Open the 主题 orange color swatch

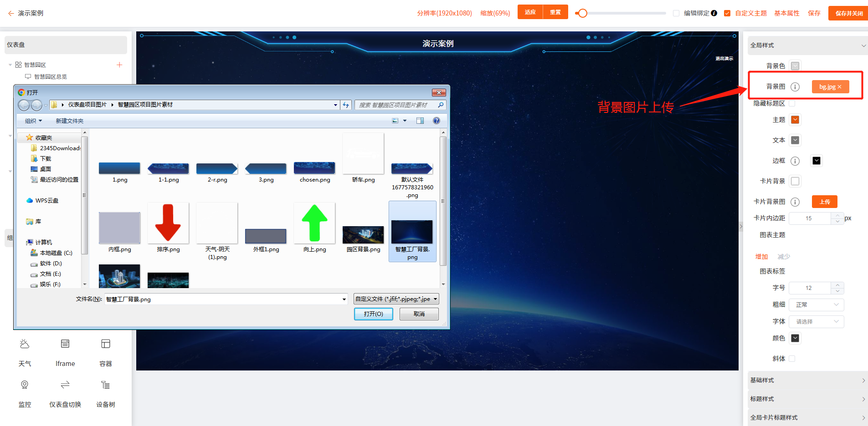(x=795, y=120)
